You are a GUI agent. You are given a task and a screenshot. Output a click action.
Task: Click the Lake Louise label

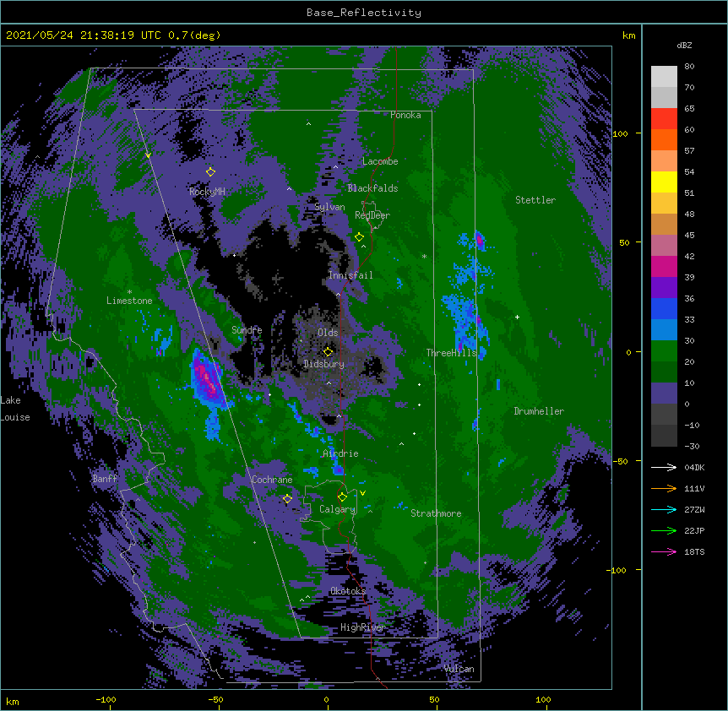point(15,409)
